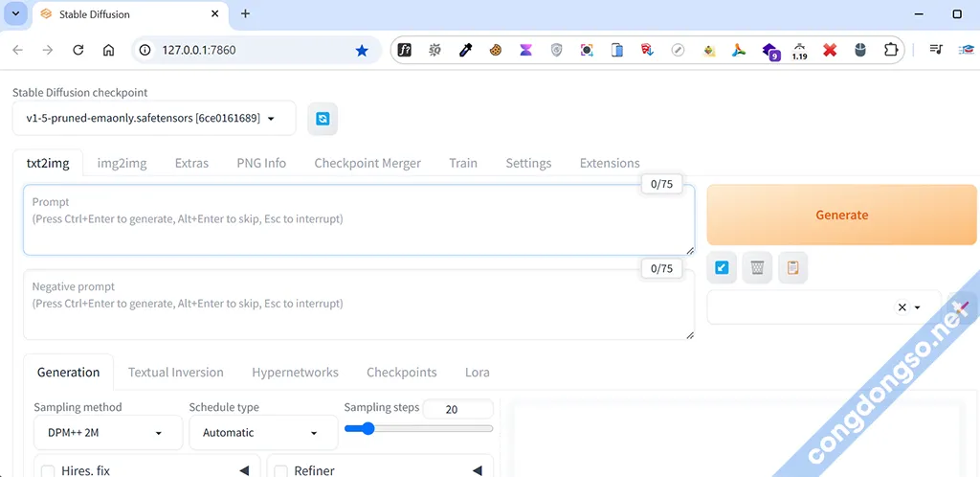
Task: Open the Sampling method dropdown
Action: pos(108,433)
